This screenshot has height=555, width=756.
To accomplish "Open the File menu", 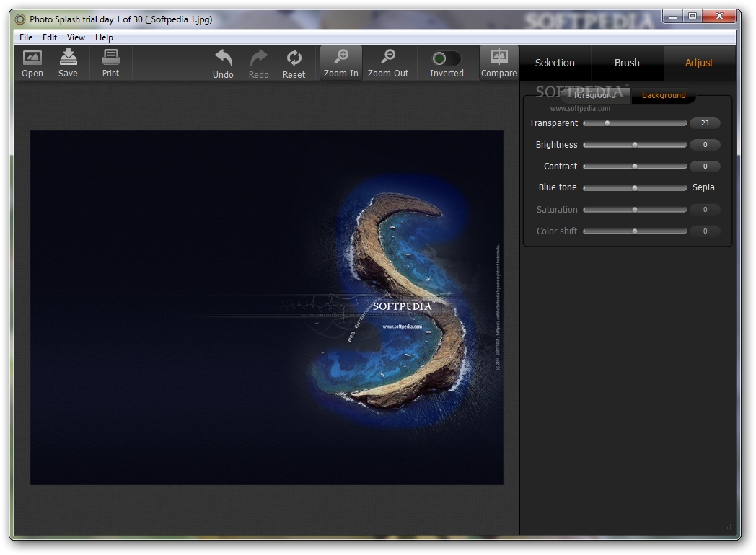I will pyautogui.click(x=26, y=37).
